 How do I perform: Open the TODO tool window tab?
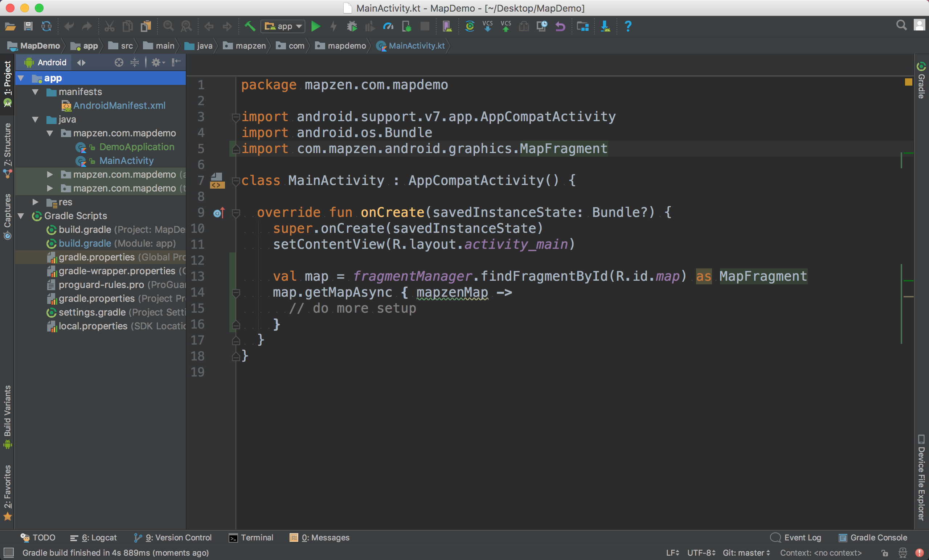(x=38, y=538)
